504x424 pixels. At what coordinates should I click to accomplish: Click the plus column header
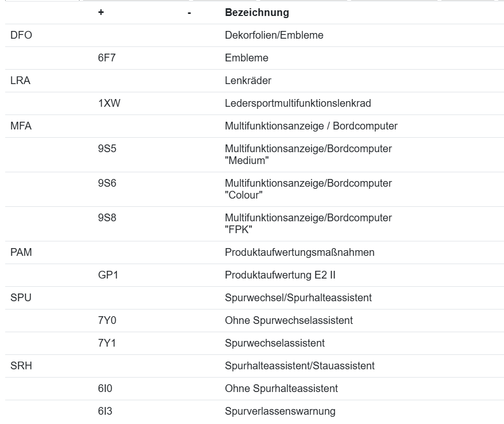101,12
